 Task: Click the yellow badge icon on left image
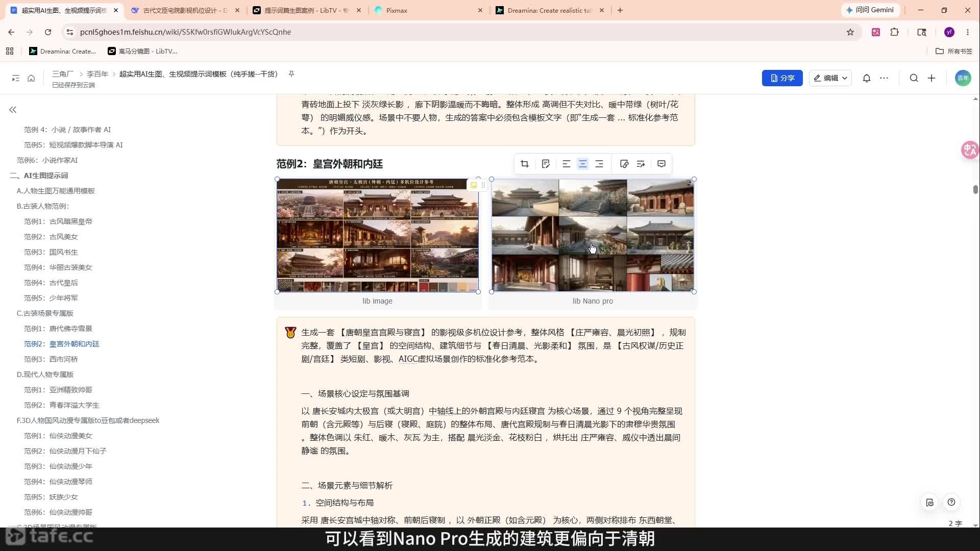click(x=474, y=185)
